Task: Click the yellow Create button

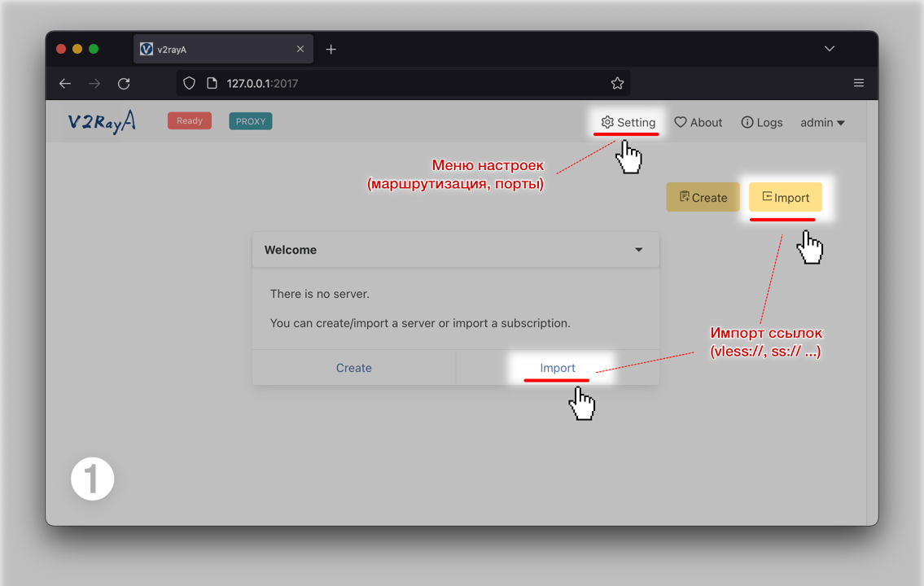Action: pos(703,197)
